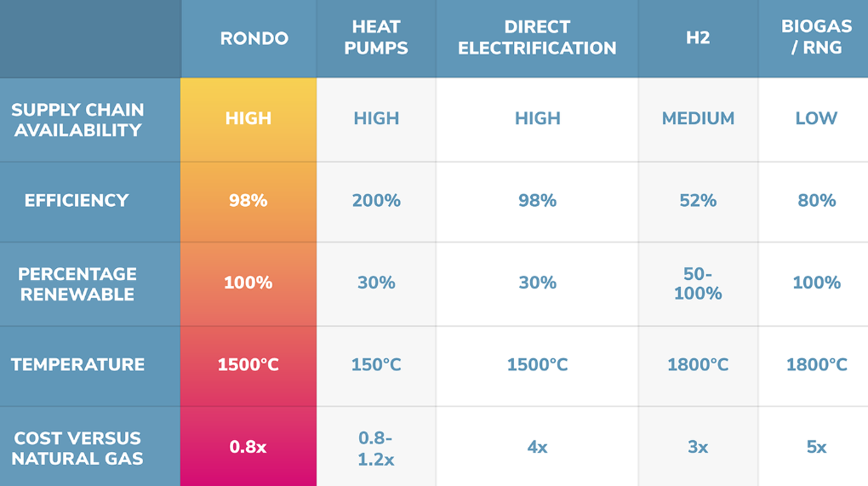Click the COST VERSUS NATURAL GAS label

point(77,449)
